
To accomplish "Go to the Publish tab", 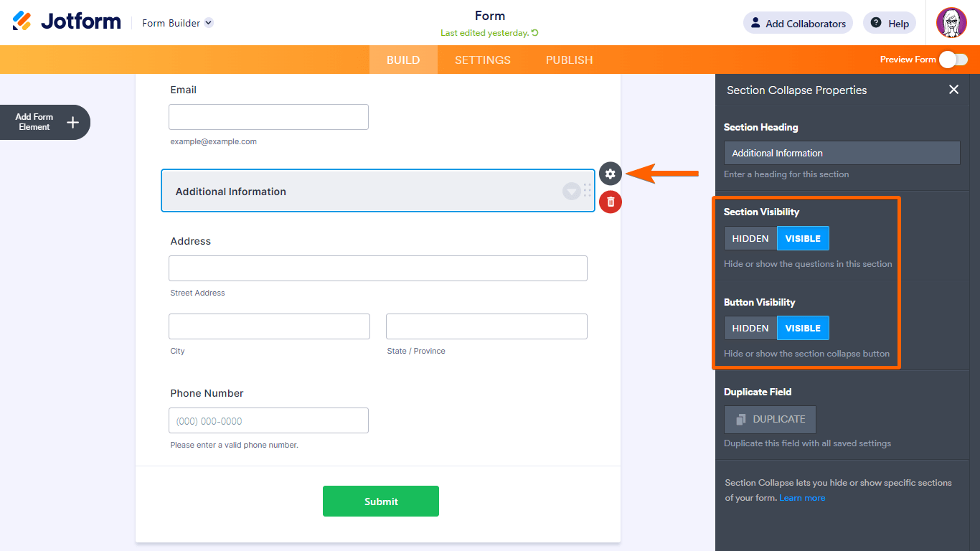I will [x=569, y=60].
